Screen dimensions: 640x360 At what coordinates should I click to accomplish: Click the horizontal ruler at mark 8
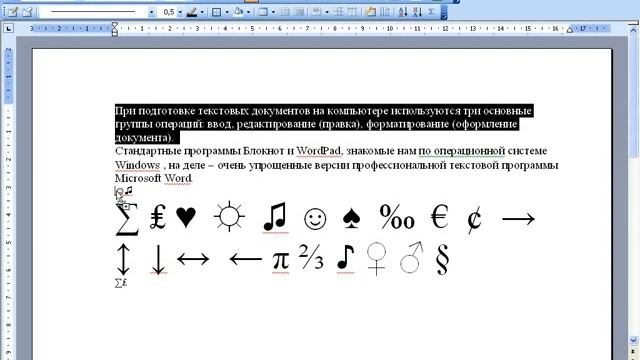pos(335,29)
